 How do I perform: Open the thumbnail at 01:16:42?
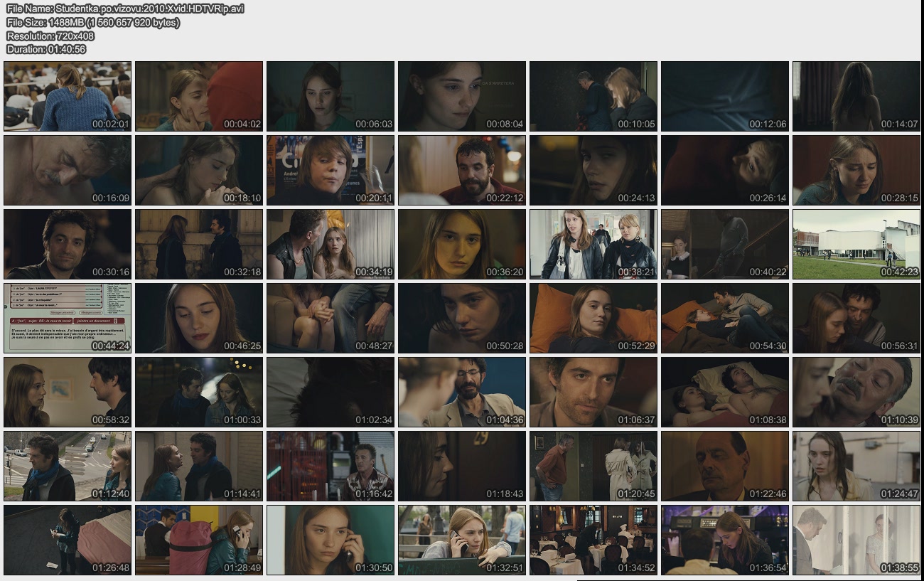331,466
